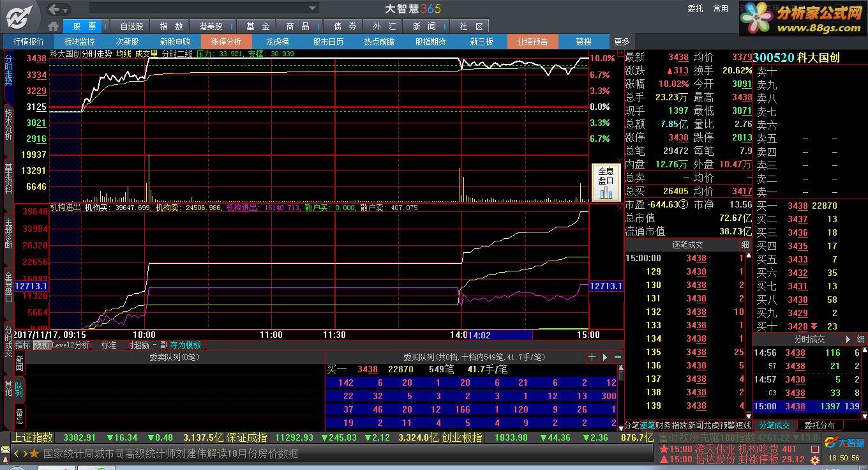The image size is (868, 470).
Task: Switch to the 外汇 tab
Action: 384,26
